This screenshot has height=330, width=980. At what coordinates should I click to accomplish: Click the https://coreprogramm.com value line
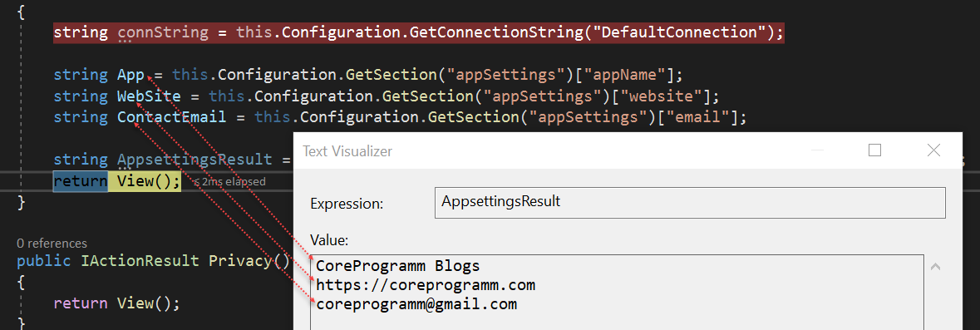point(426,285)
